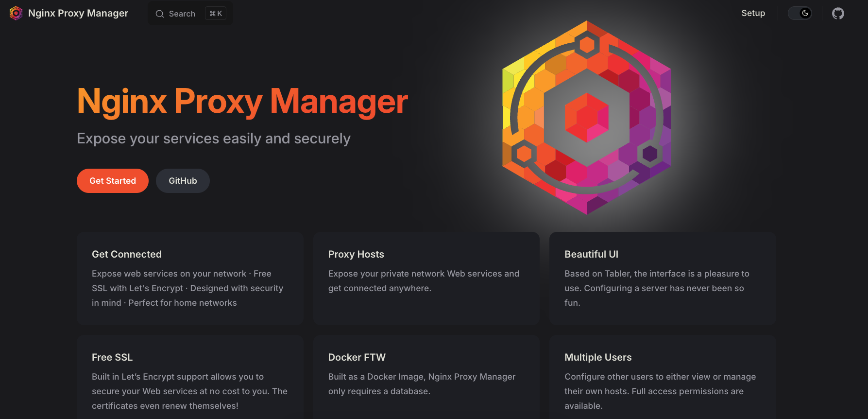
Task: Click the gray GitHub hero button
Action: (183, 181)
